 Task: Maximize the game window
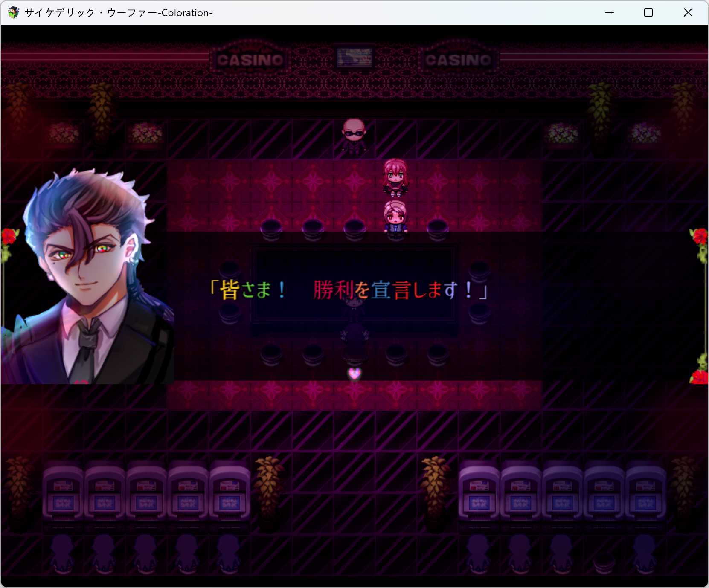tap(648, 13)
